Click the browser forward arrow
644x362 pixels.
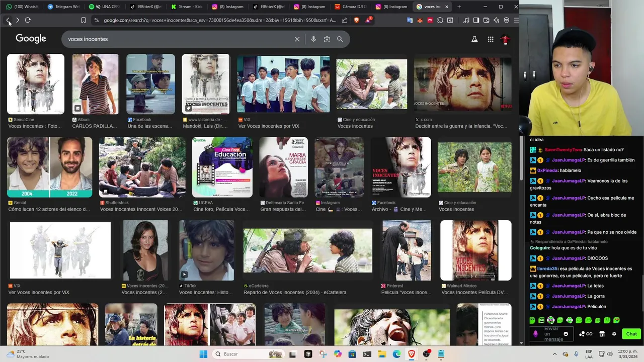click(x=18, y=20)
